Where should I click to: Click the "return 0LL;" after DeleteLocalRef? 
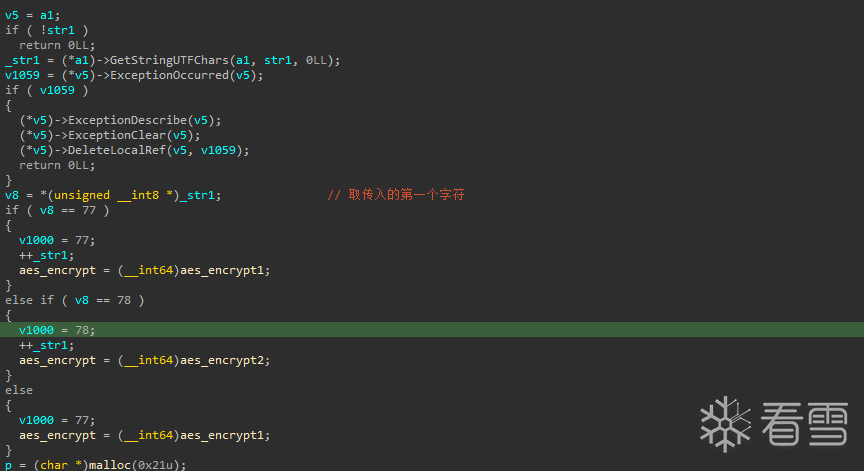point(57,165)
